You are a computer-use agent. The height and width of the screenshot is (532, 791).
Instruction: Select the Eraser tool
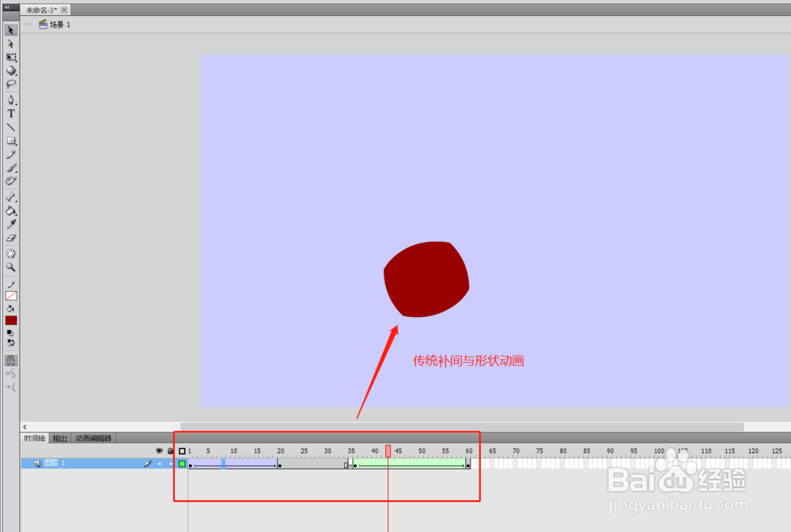(10, 238)
